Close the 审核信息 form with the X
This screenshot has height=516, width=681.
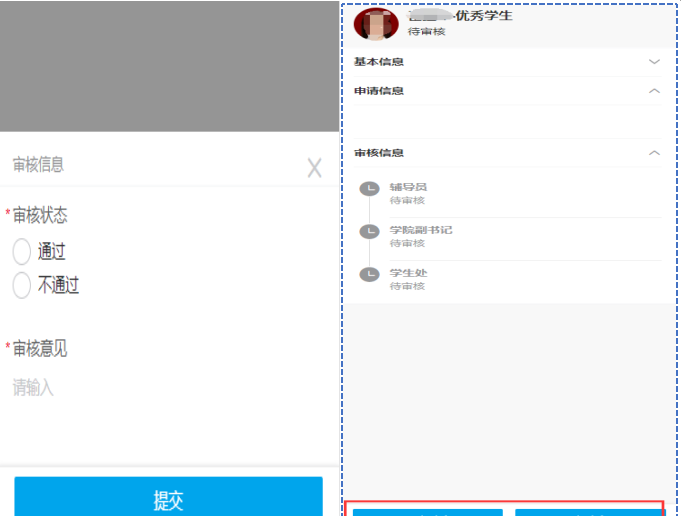click(314, 168)
